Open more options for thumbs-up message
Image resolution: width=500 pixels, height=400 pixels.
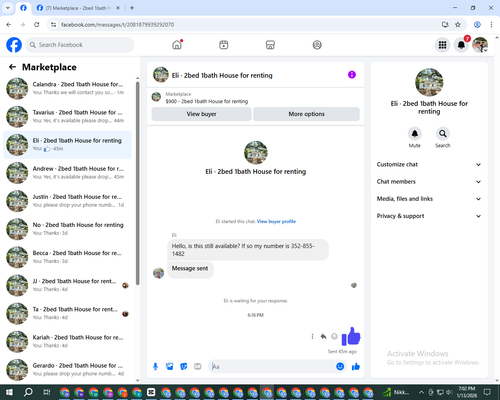click(x=312, y=336)
